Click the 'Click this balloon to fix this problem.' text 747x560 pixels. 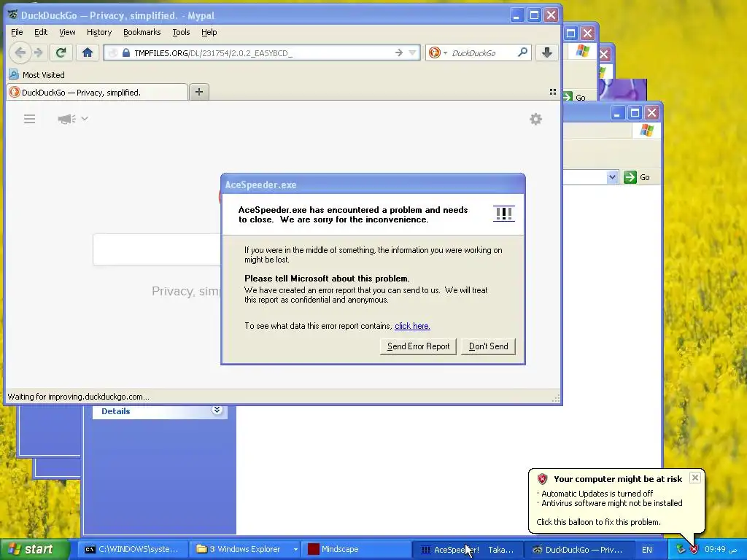598,522
